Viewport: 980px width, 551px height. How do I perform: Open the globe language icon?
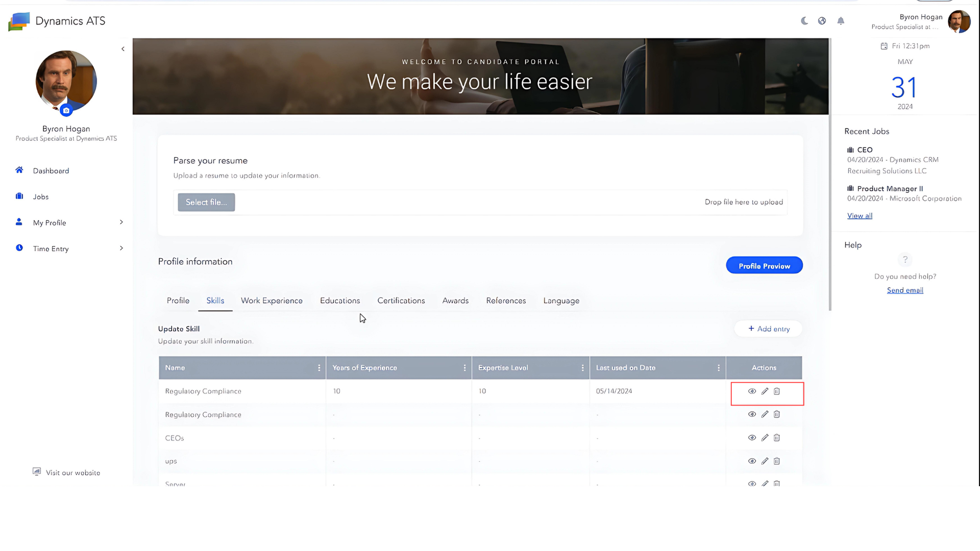(x=822, y=21)
